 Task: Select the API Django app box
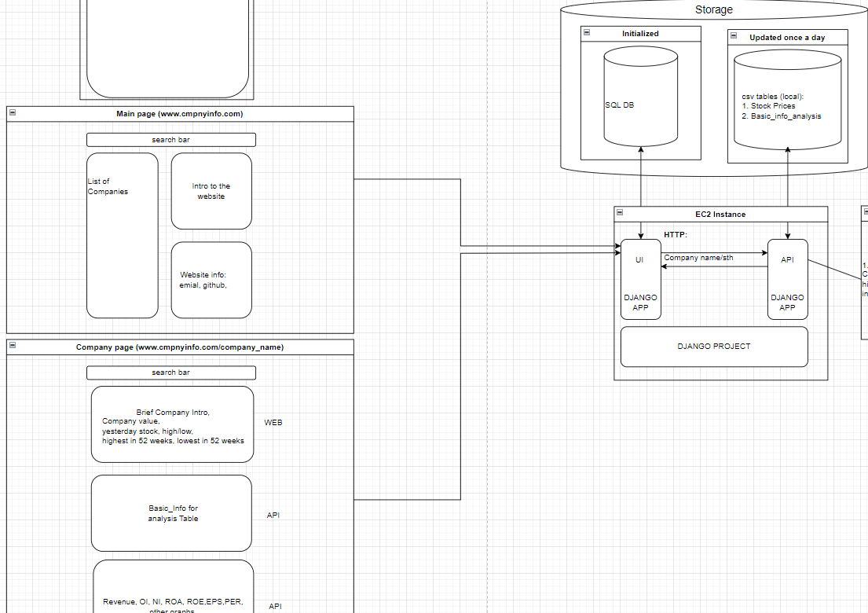coord(788,280)
